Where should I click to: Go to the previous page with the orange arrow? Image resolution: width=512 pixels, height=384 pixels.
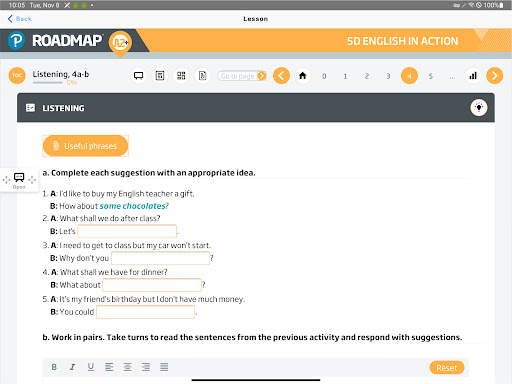(x=281, y=76)
